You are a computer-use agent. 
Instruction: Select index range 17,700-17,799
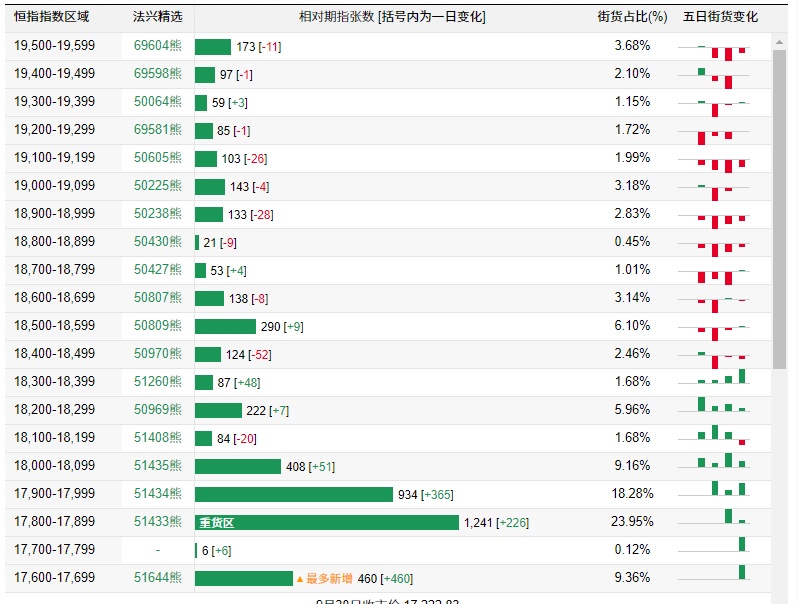[x=54, y=550]
